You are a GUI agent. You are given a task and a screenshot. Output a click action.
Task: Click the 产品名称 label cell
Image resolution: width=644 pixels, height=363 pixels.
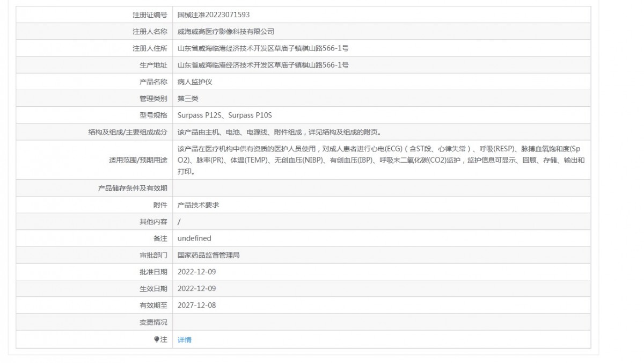[94, 82]
